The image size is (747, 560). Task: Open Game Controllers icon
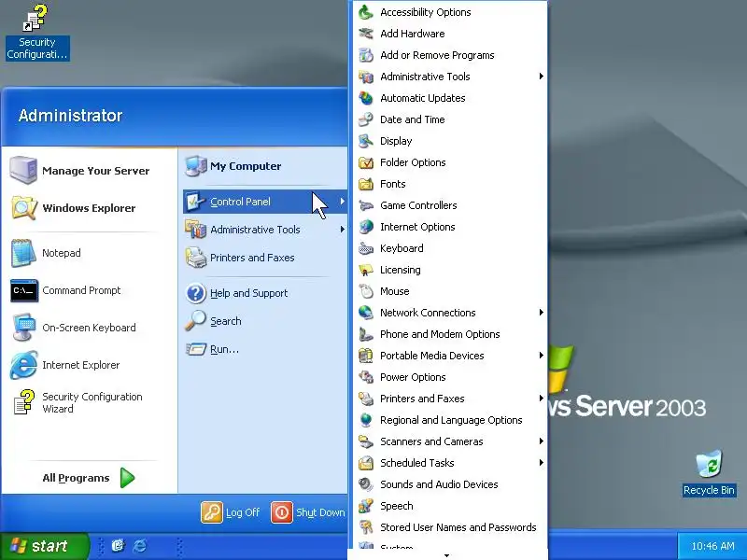[x=366, y=205]
